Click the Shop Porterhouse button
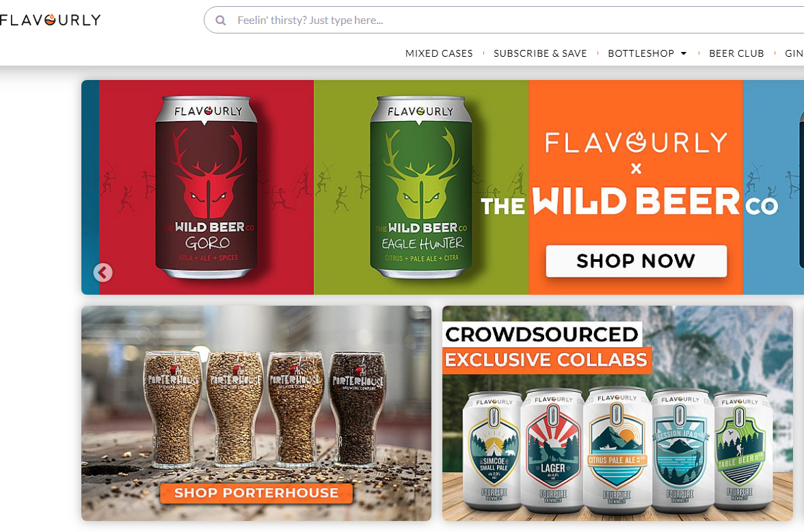Image resolution: width=804 pixels, height=532 pixels. coord(256,493)
